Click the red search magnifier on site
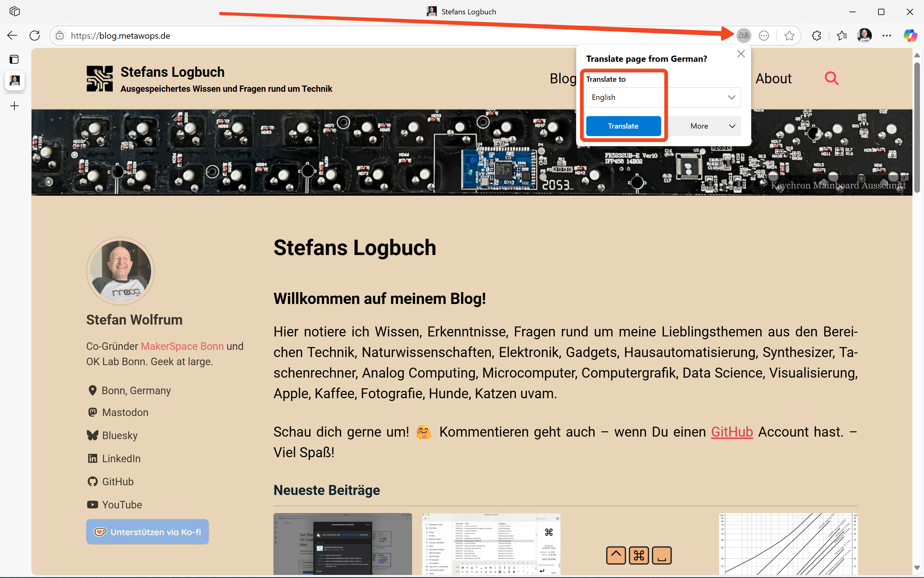924x578 pixels. click(832, 78)
